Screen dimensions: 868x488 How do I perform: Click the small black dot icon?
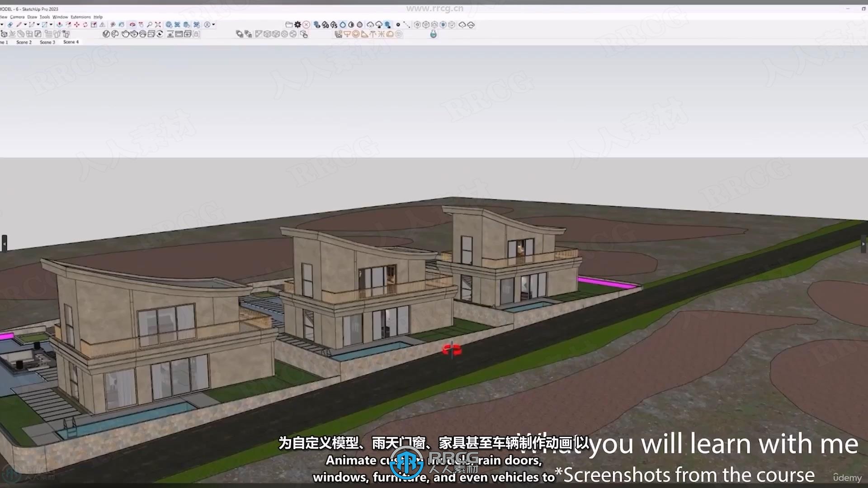click(x=398, y=24)
